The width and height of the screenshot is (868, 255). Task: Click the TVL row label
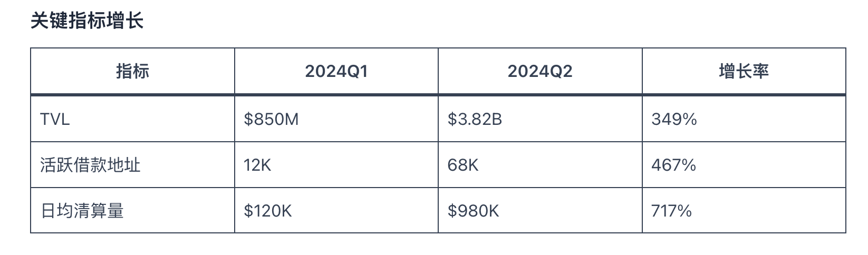[x=132, y=119]
